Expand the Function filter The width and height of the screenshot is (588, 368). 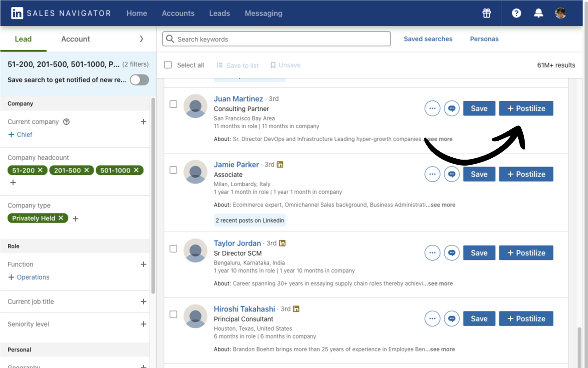tap(143, 264)
